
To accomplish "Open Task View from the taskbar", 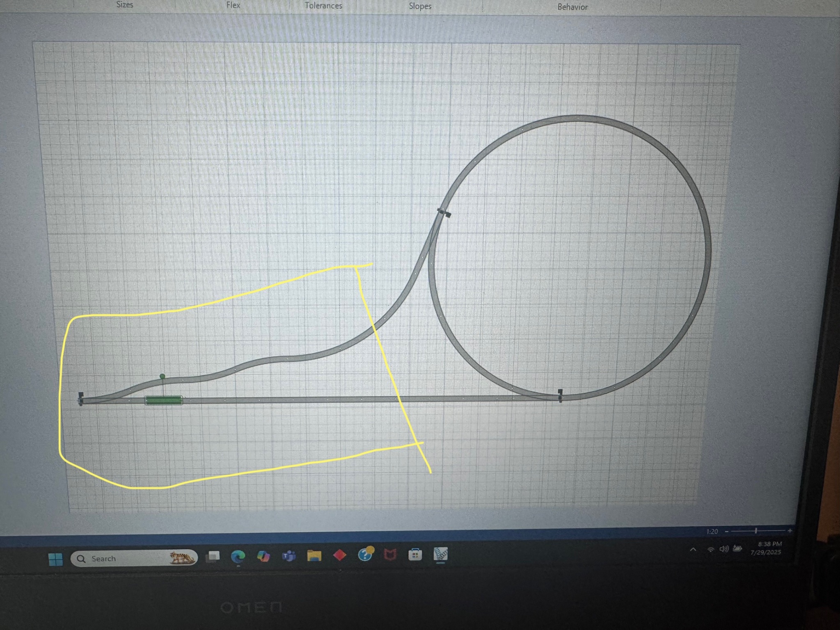I will [213, 557].
